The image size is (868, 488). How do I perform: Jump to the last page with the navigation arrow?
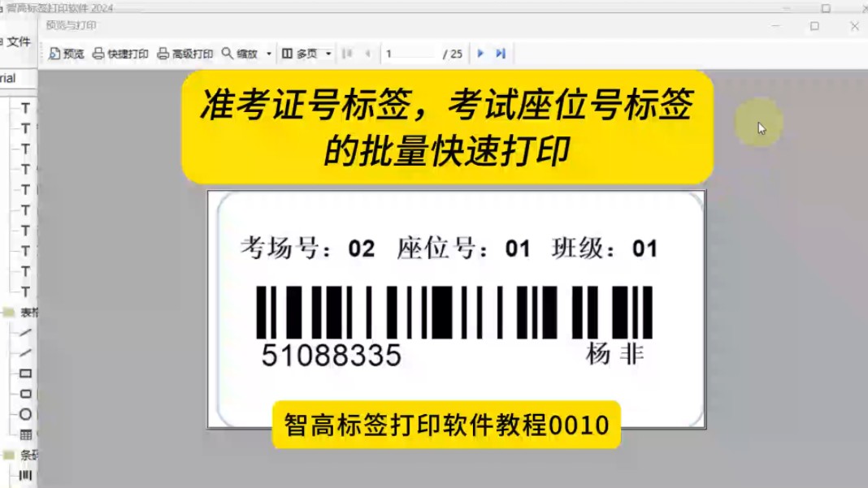499,54
